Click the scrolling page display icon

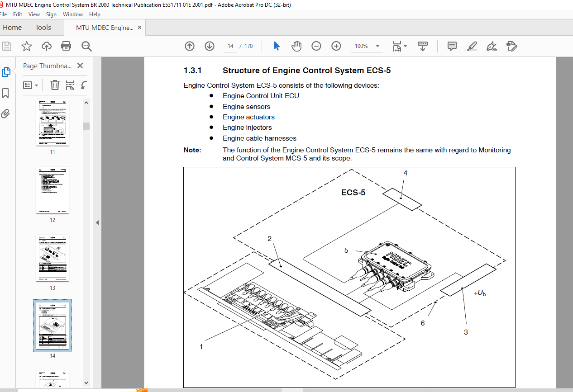click(x=423, y=46)
